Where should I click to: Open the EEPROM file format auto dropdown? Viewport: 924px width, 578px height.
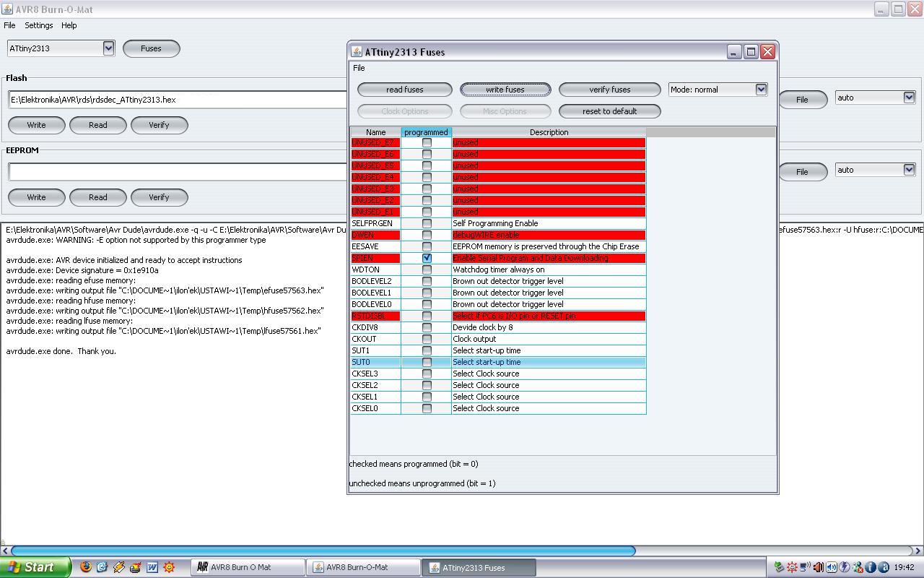pyautogui.click(x=875, y=170)
